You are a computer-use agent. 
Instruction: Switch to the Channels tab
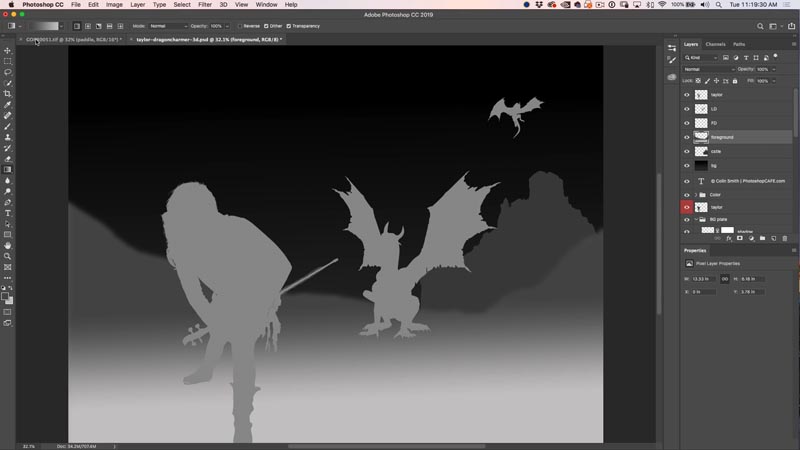pos(715,44)
